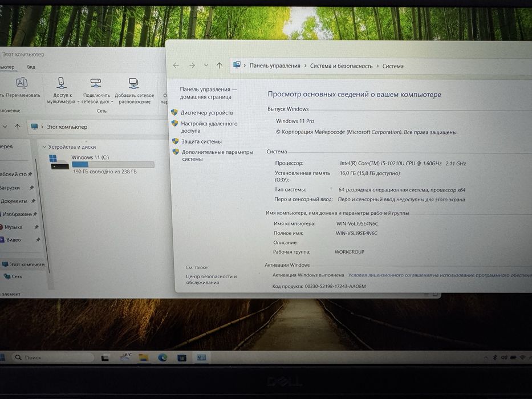Open Загрузки in the Explorer sidebar
The image size is (532, 399).
(10, 188)
